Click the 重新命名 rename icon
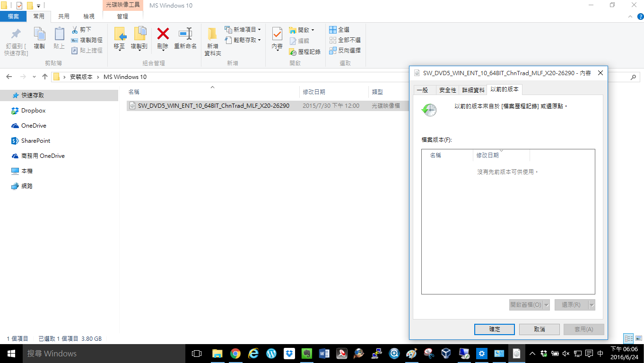 pos(185,34)
